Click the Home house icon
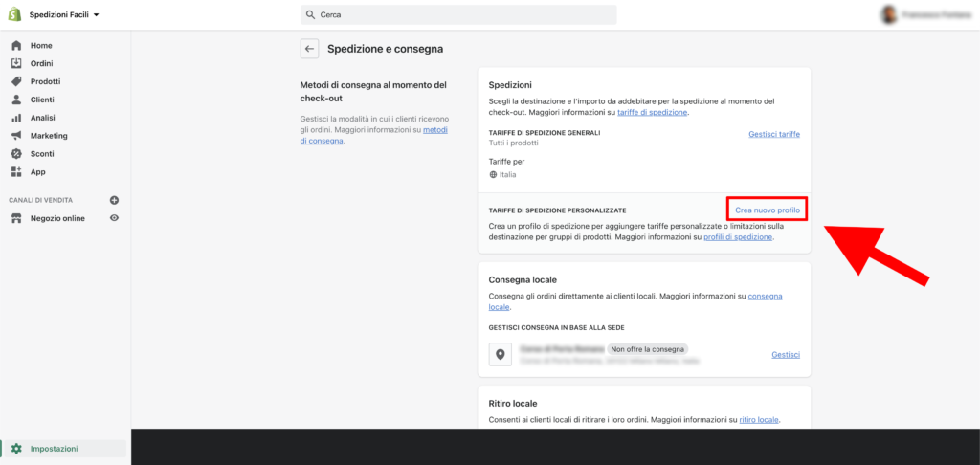980x465 pixels. 17,46
